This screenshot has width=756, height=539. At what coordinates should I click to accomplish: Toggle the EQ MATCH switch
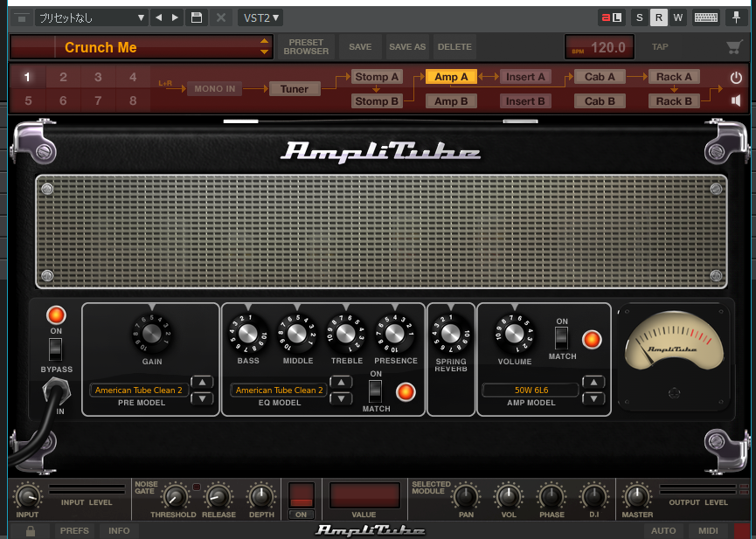click(x=375, y=391)
